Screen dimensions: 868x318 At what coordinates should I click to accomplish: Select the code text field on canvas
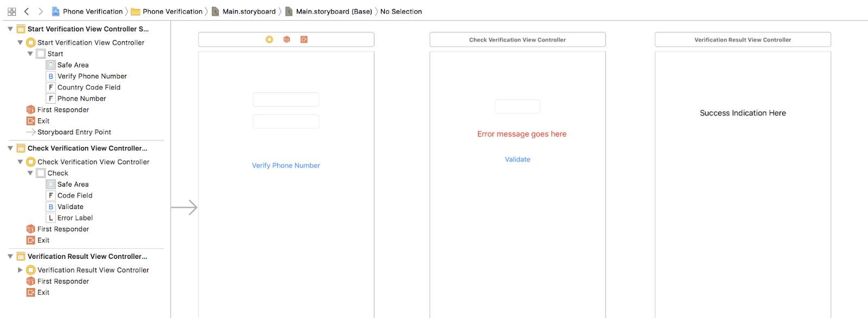[518, 107]
